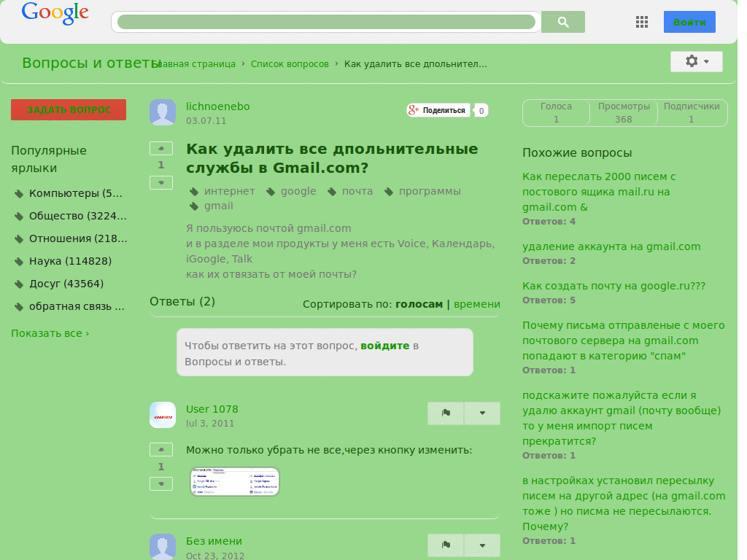Click the Задать вопрос button

(x=69, y=109)
